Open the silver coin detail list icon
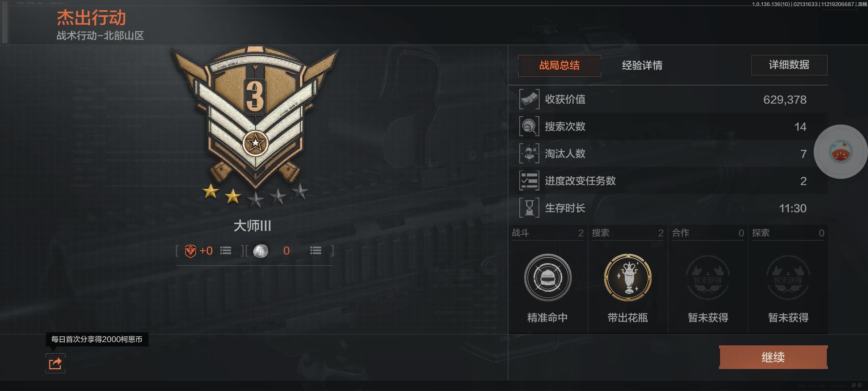 click(316, 251)
